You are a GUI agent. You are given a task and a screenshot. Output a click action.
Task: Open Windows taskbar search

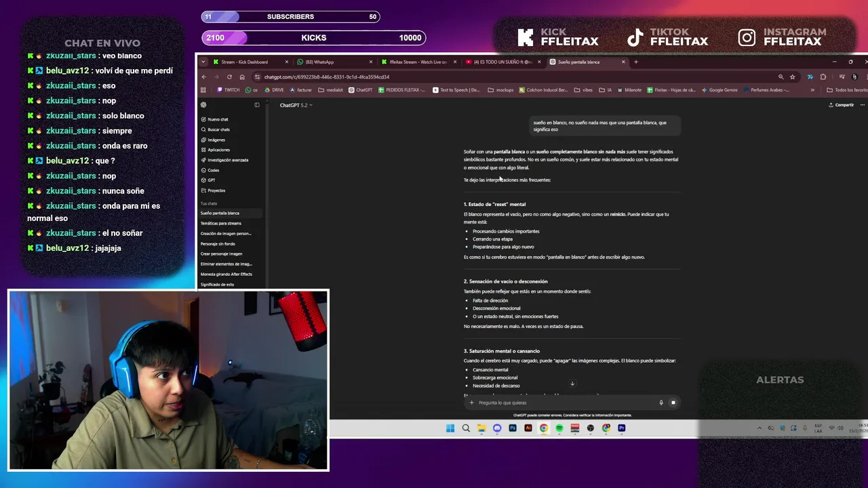(466, 428)
